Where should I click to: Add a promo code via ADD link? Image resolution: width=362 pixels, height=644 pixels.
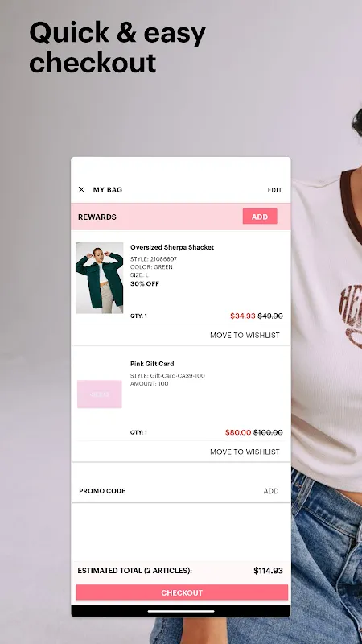tap(271, 491)
